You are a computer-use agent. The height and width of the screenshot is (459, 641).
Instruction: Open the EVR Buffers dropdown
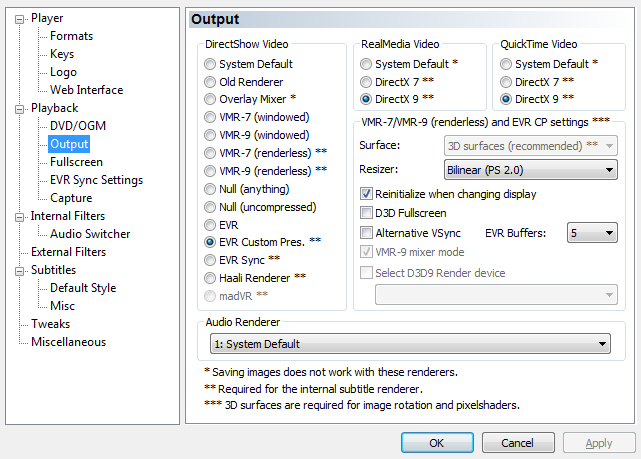point(592,233)
